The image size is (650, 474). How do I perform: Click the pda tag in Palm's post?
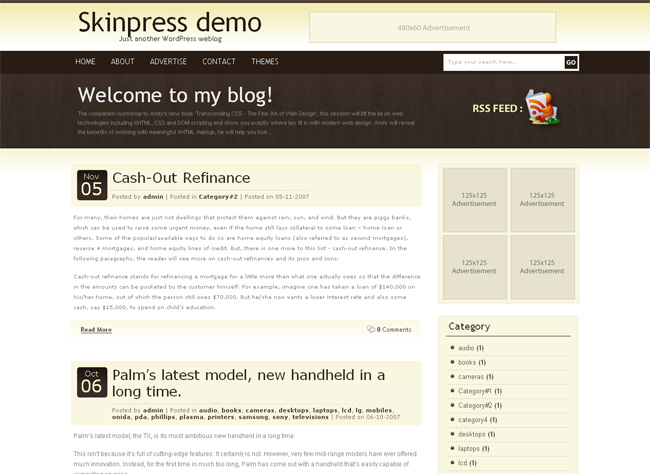click(x=141, y=417)
